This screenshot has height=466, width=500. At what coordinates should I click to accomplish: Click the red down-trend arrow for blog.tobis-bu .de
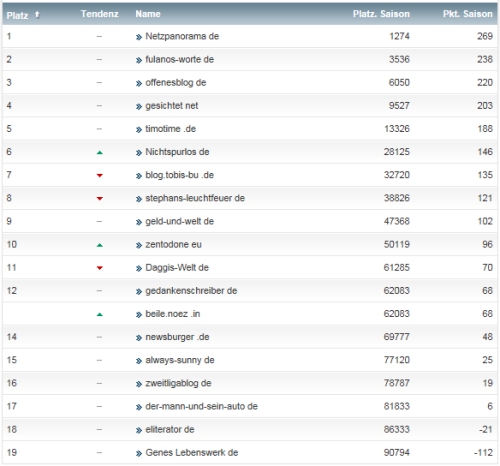[99, 175]
